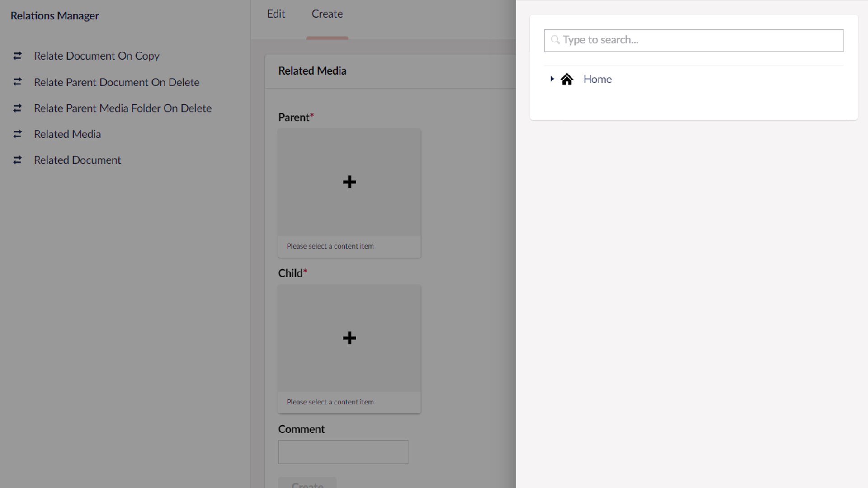Click the plus icon to pick a Parent item

click(x=349, y=182)
